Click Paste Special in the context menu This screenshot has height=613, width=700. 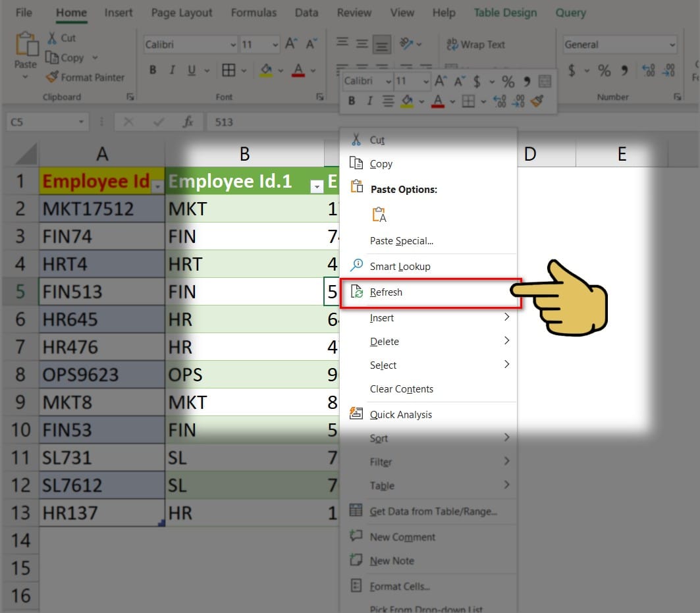(401, 241)
